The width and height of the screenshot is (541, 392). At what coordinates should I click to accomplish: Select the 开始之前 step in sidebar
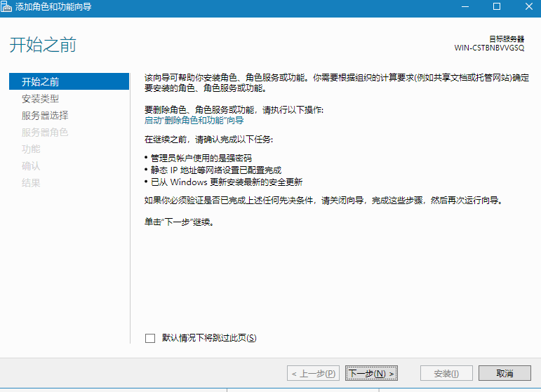69,81
